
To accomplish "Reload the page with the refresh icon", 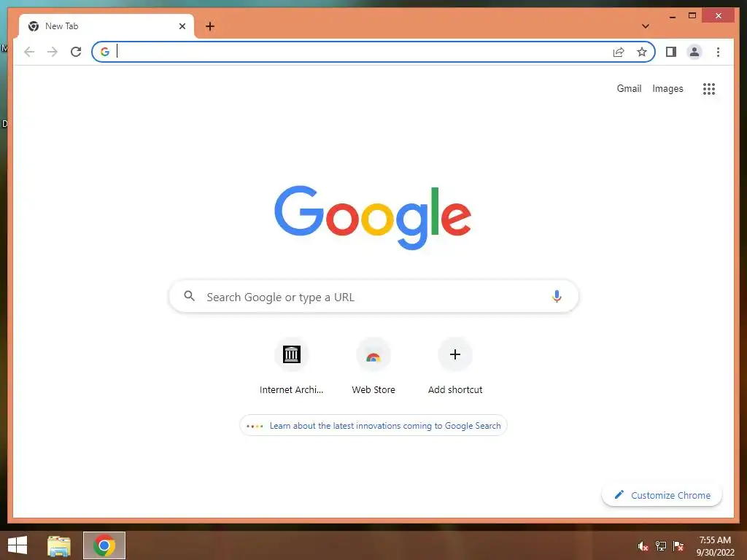I will pyautogui.click(x=76, y=52).
